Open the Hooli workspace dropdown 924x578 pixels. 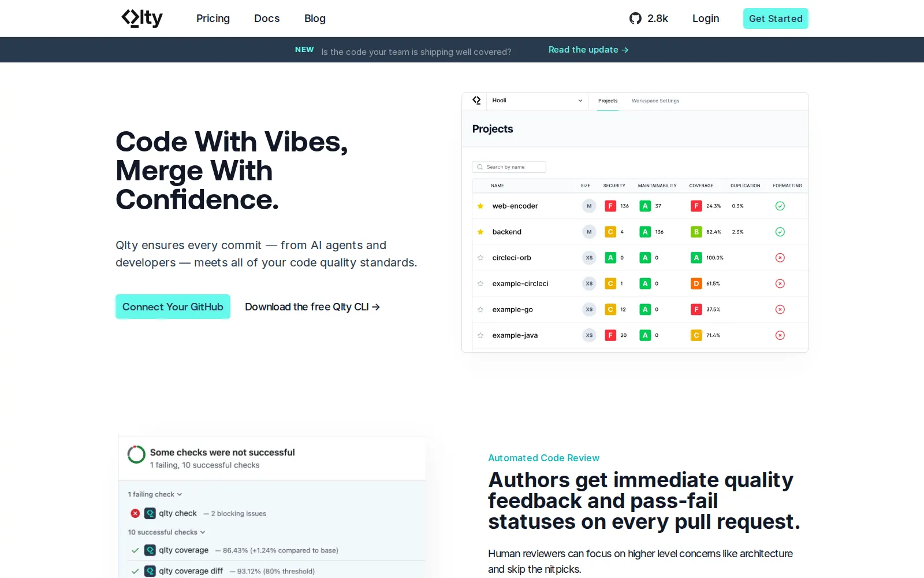tap(537, 101)
